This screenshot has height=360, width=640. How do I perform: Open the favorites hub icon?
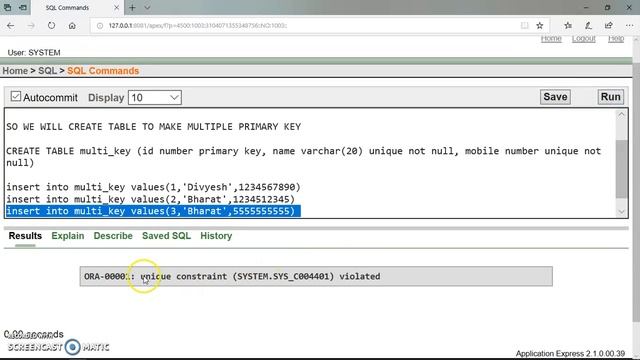(x=568, y=25)
